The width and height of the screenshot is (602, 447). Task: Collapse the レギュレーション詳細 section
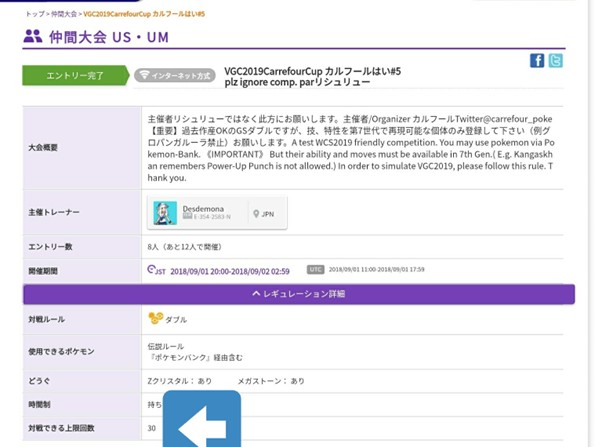(299, 294)
